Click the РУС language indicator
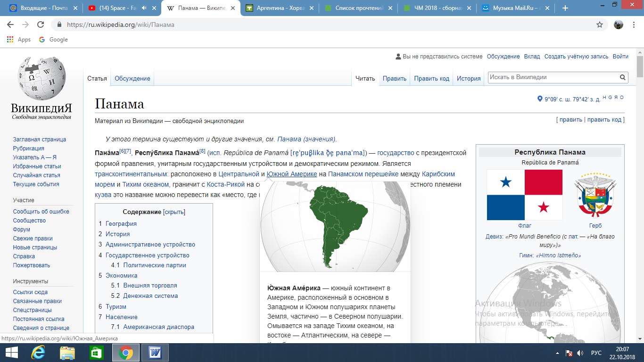Image resolution: width=644 pixels, height=362 pixels. pos(596,353)
